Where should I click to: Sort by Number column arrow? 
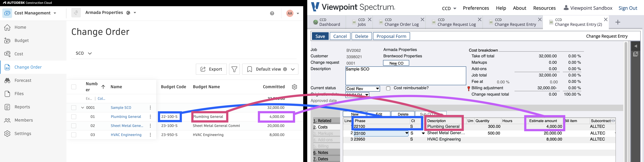[103, 87]
